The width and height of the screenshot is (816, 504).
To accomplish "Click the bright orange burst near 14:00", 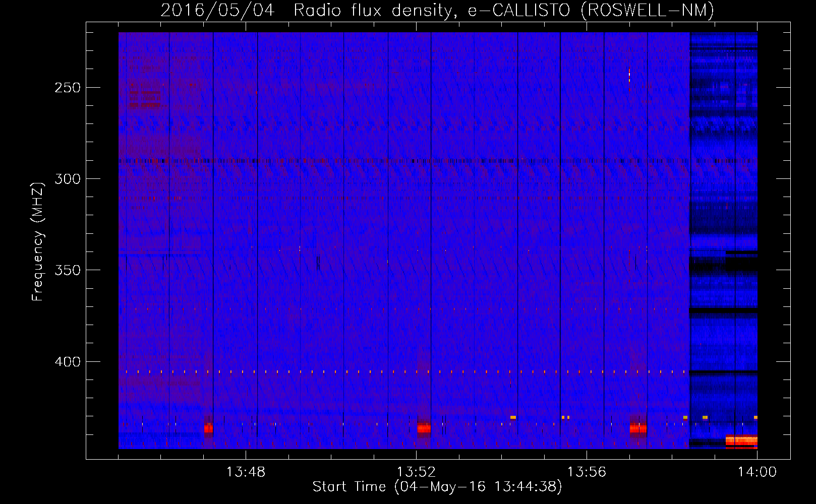I will 741,441.
